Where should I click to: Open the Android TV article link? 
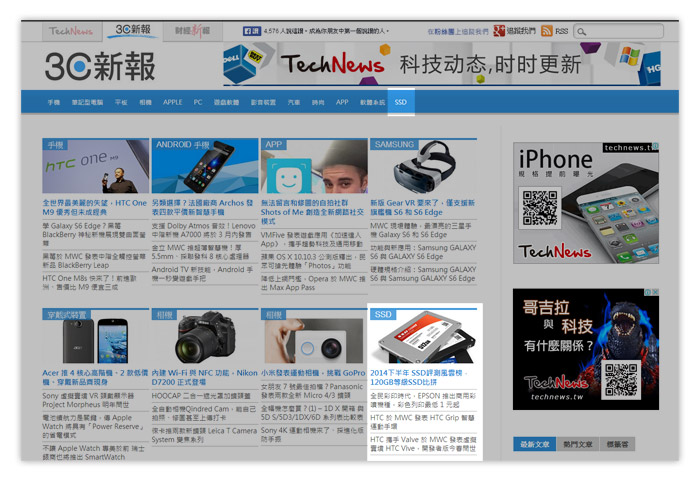click(202, 274)
